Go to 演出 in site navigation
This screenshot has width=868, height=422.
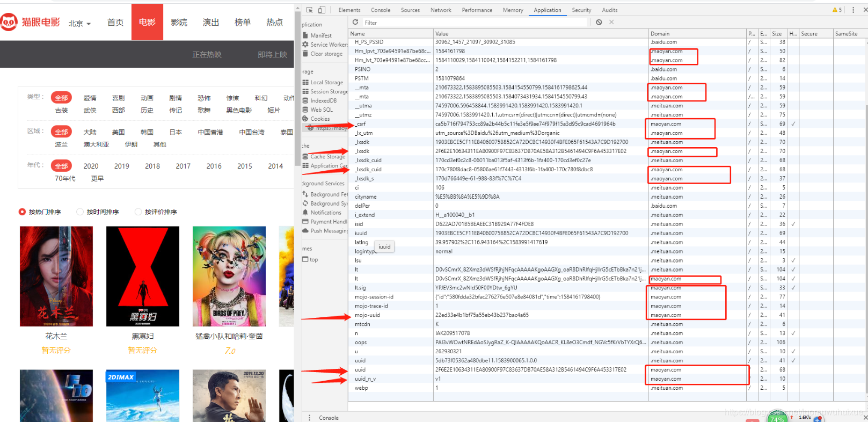(211, 22)
